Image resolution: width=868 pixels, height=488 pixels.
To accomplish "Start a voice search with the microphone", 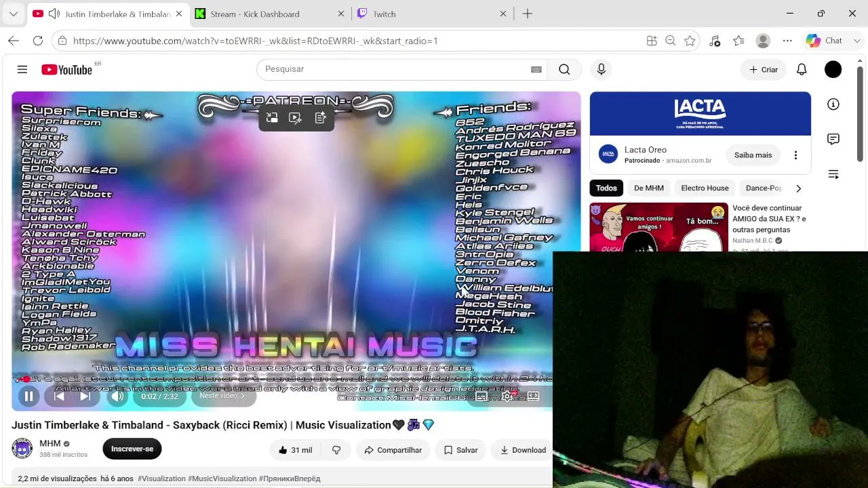I will (601, 69).
